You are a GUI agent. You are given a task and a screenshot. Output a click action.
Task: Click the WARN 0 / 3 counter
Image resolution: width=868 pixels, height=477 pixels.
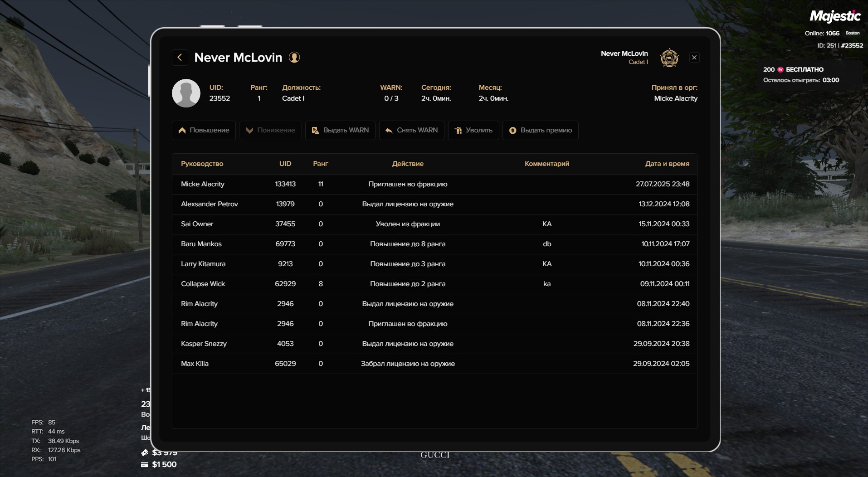point(391,98)
